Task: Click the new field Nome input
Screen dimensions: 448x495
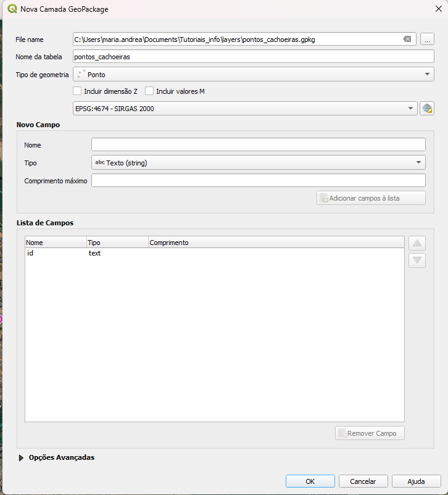Action: click(258, 145)
